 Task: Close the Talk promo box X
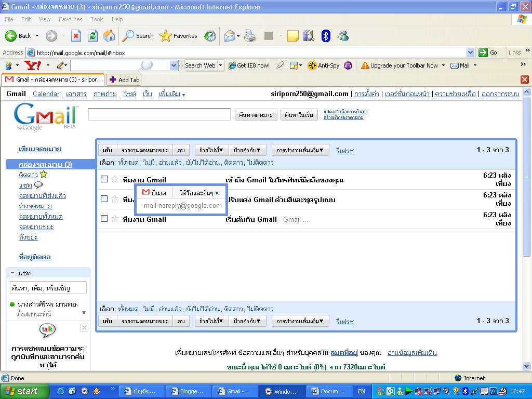(84, 327)
